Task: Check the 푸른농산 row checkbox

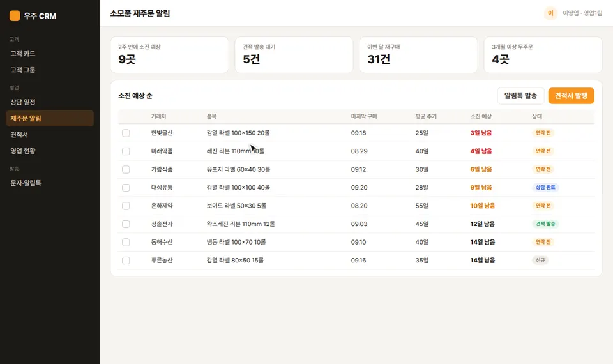Action: (x=126, y=261)
